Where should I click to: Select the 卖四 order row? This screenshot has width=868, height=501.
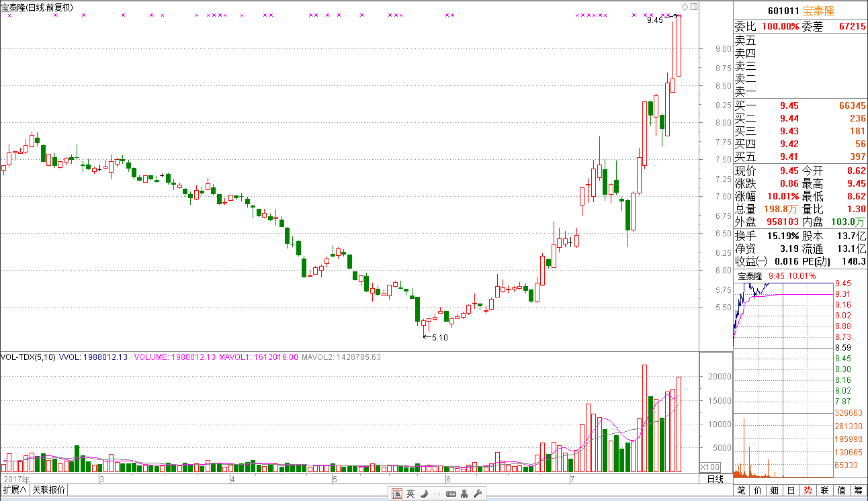pyautogui.click(x=800, y=53)
